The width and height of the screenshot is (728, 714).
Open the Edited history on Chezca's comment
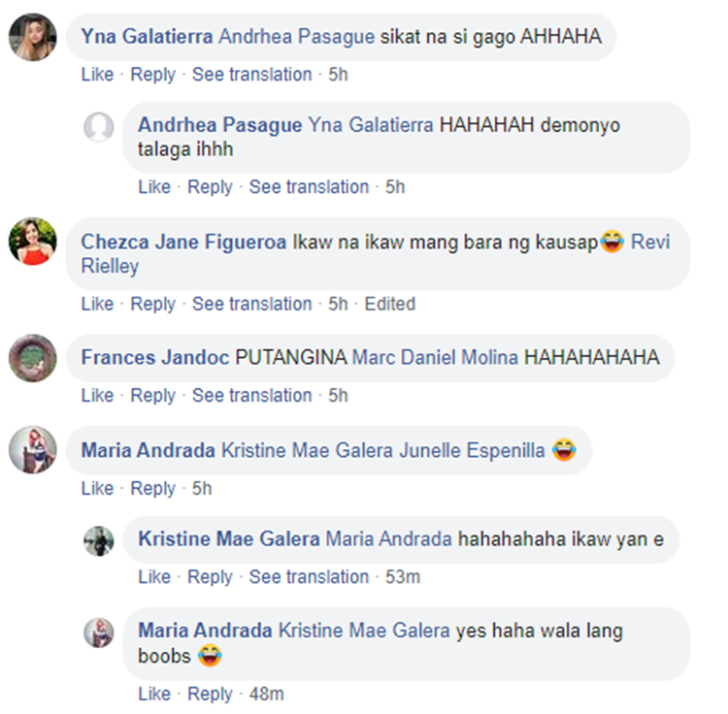[x=389, y=304]
